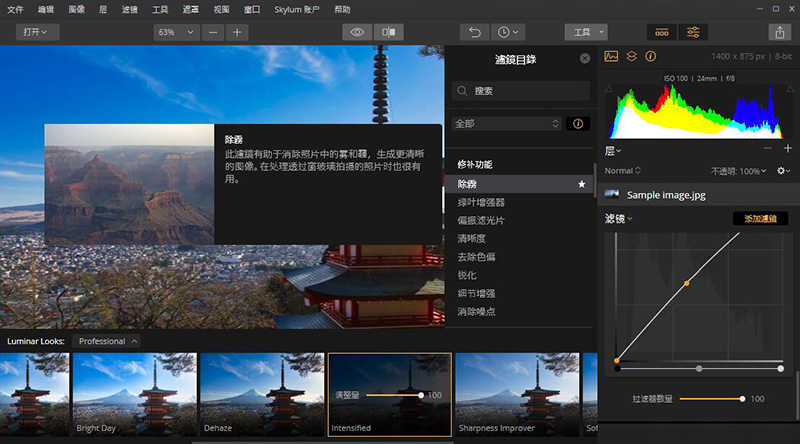Show the layers panel icon
Image resolution: width=800 pixels, height=444 pixels.
click(x=631, y=56)
